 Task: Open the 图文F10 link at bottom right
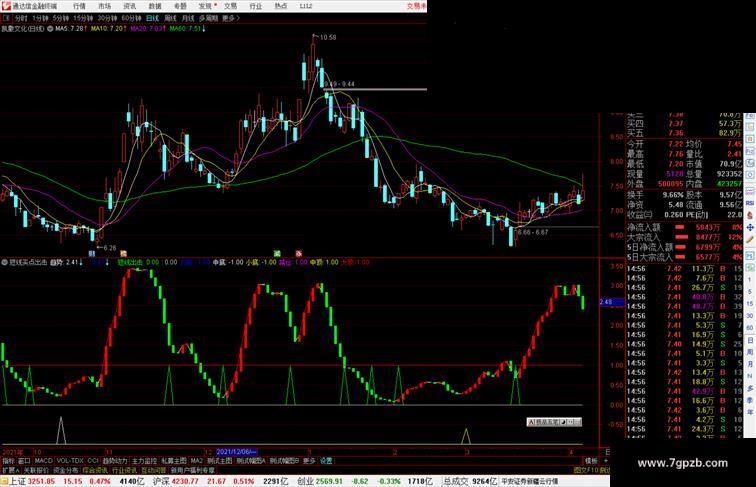click(585, 470)
